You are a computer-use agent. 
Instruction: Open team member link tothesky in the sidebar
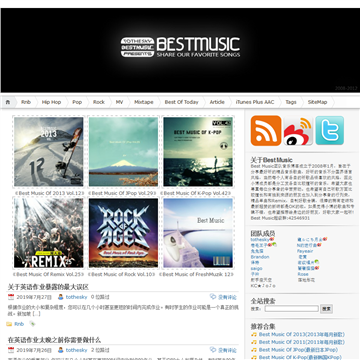(260, 240)
